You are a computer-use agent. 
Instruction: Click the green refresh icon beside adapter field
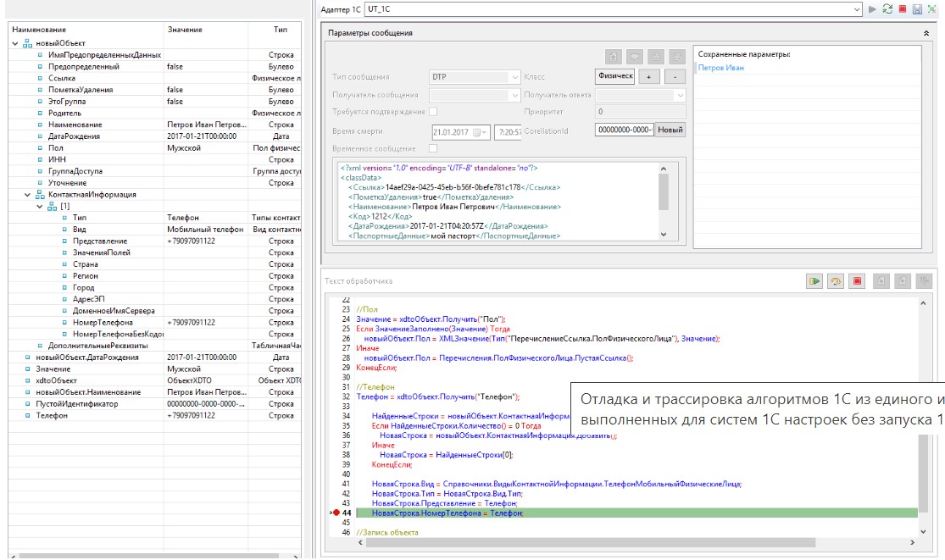(887, 8)
